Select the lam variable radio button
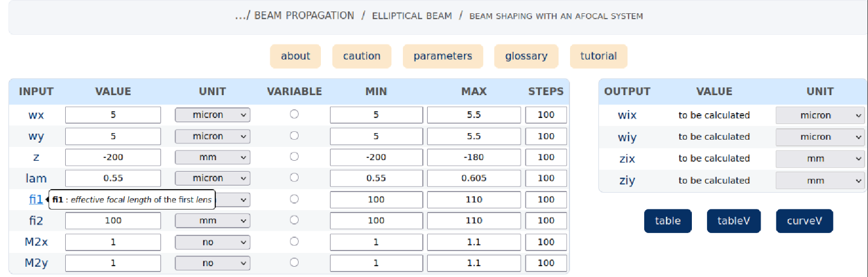 (x=294, y=178)
